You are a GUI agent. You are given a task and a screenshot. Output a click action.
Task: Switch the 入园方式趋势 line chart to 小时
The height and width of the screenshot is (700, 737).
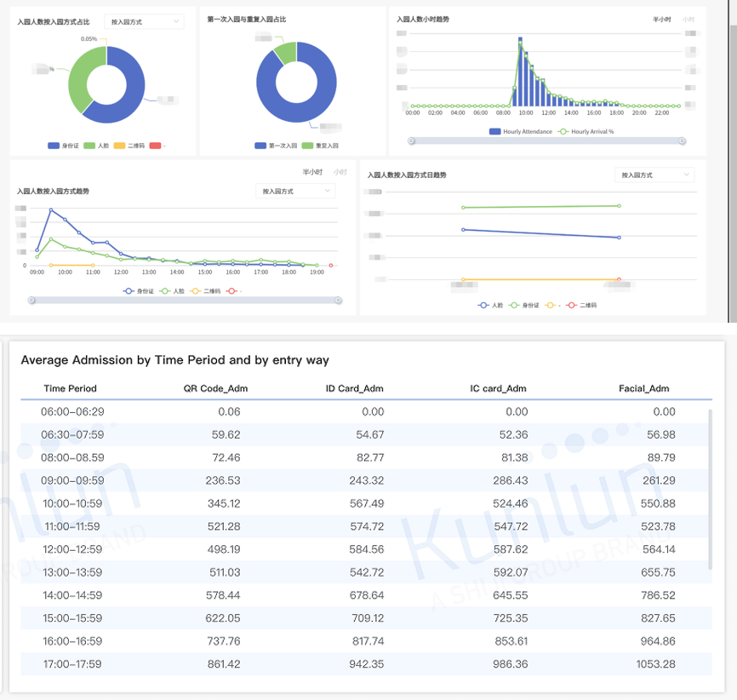pyautogui.click(x=340, y=172)
